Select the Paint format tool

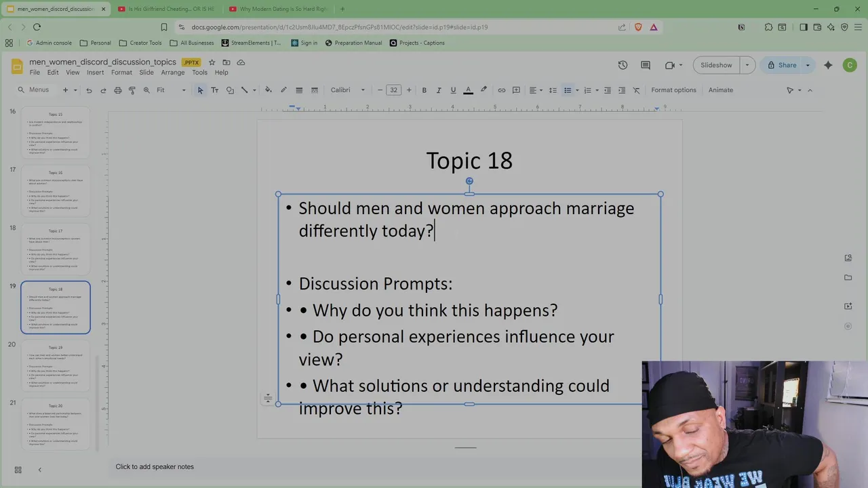click(x=132, y=90)
